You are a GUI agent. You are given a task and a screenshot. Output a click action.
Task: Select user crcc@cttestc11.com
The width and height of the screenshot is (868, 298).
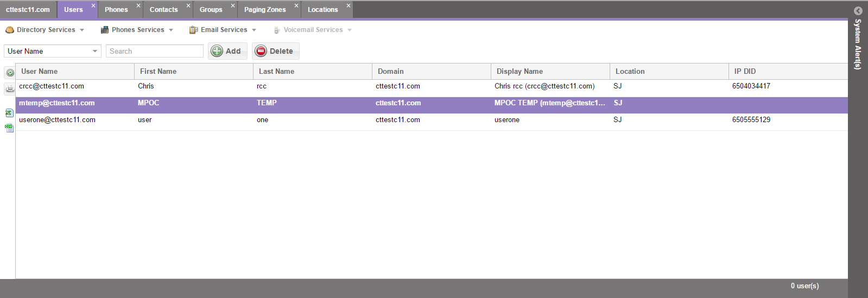[x=52, y=86]
